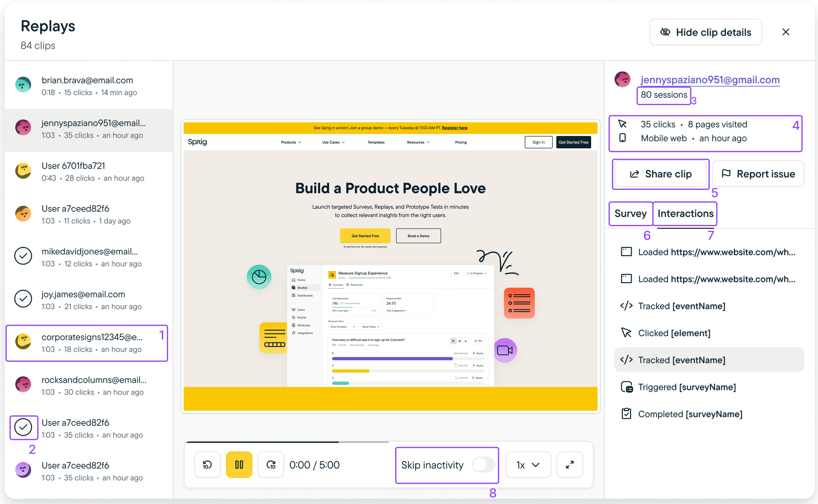Pause playback with the yellow pause button
The width and height of the screenshot is (818, 504).
239,465
